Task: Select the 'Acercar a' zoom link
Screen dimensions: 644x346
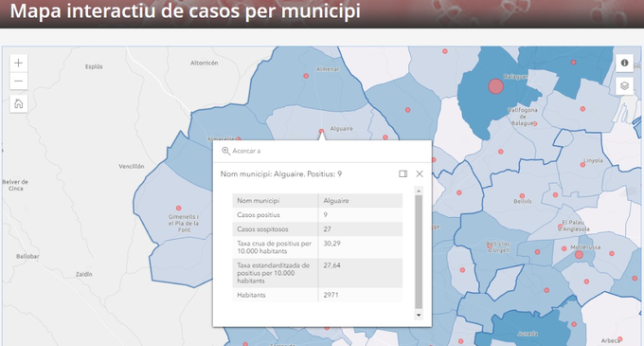Action: [x=246, y=151]
